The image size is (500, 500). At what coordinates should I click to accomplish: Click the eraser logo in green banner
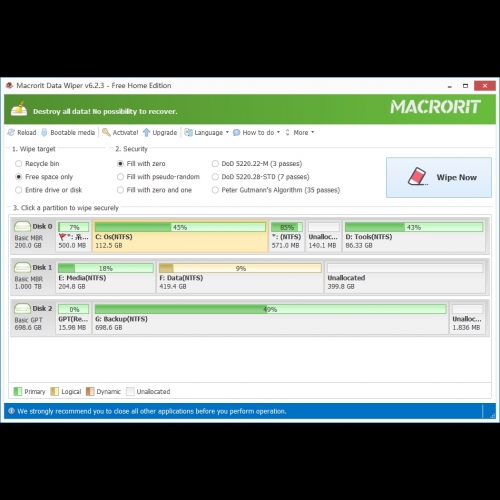(19, 109)
